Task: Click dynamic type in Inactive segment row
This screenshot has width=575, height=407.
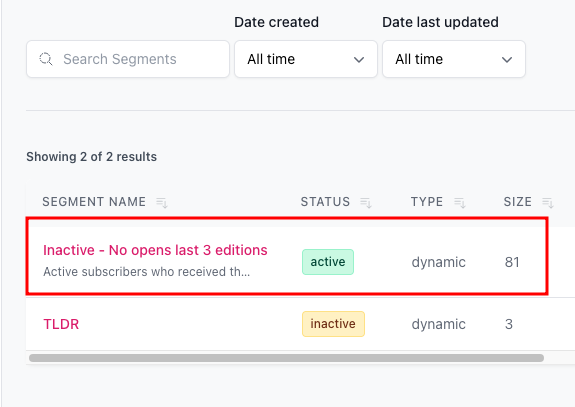Action: 439,263
